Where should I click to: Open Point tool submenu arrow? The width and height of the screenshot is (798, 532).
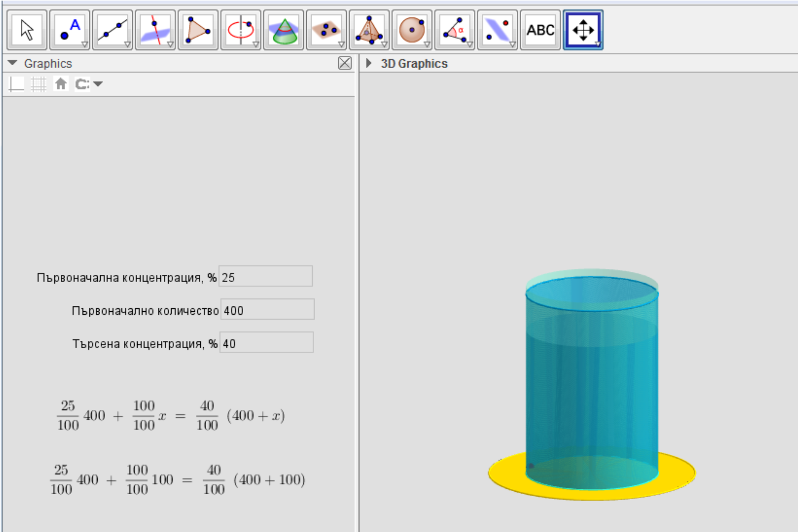(x=84, y=44)
